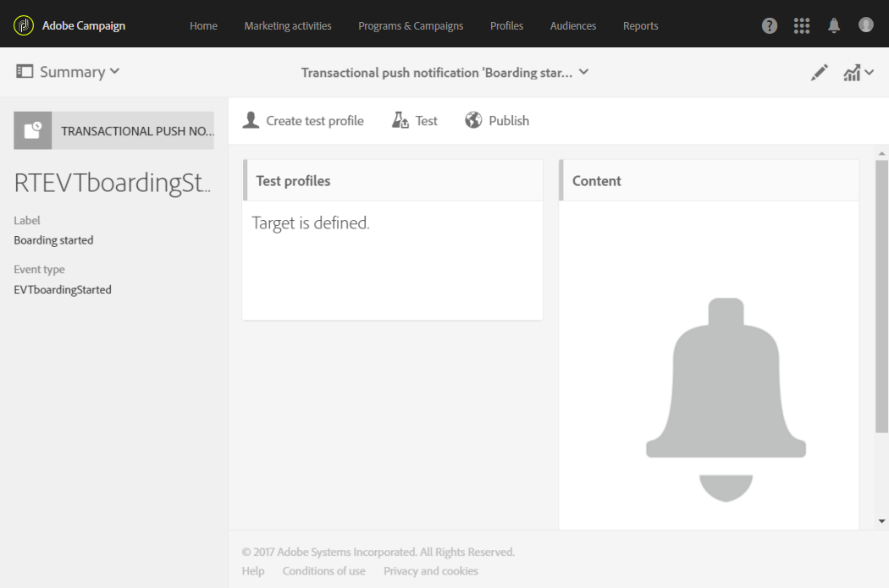Click the Publish globe icon

[473, 120]
